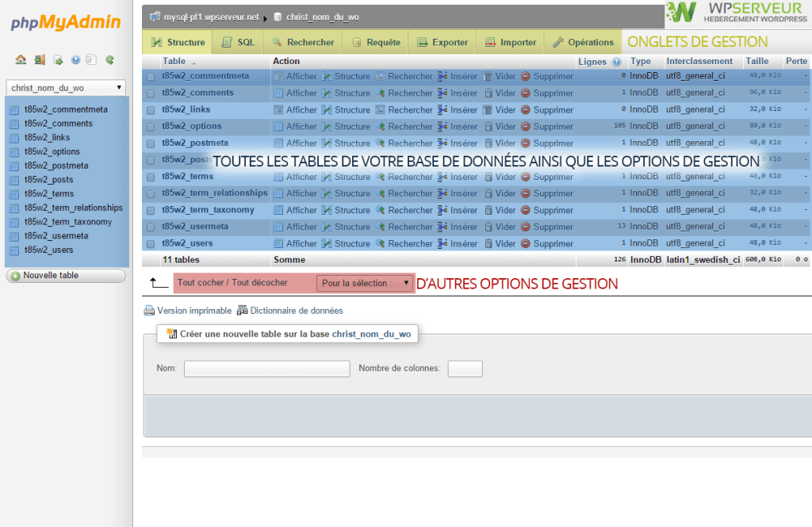Viewport: 812px width, 527px height.
Task: Go to phpMyAdmin home icon
Action: [x=21, y=59]
